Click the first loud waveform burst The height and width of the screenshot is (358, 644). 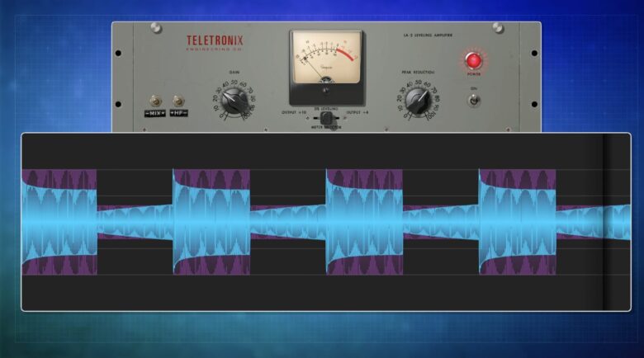[x=59, y=221]
